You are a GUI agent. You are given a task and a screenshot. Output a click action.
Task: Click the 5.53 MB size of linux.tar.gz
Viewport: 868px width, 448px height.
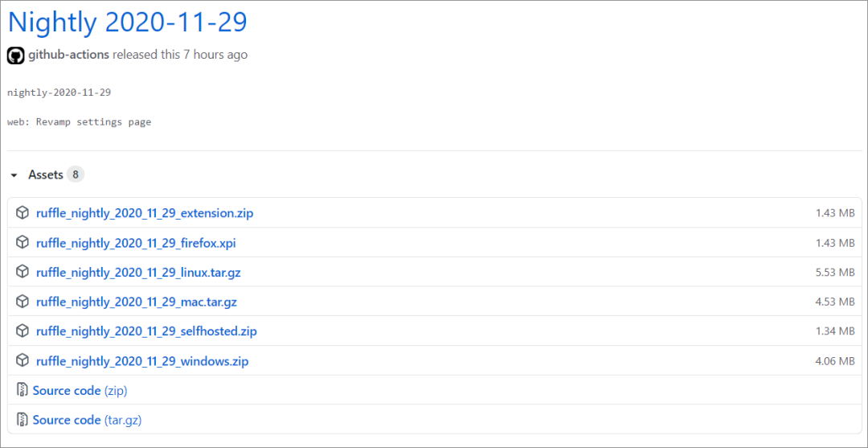click(835, 273)
